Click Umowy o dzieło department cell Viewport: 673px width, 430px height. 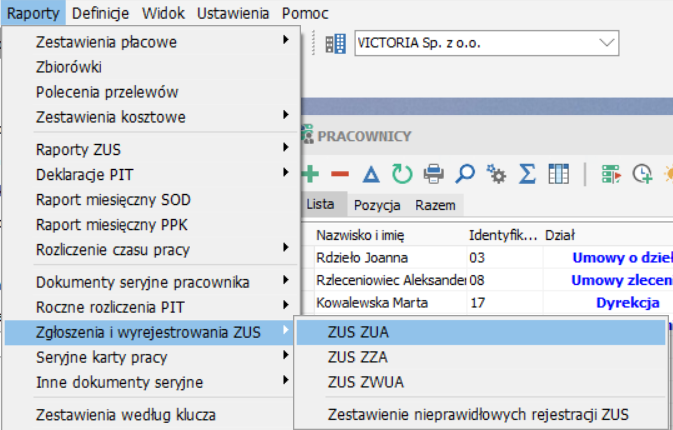608,257
